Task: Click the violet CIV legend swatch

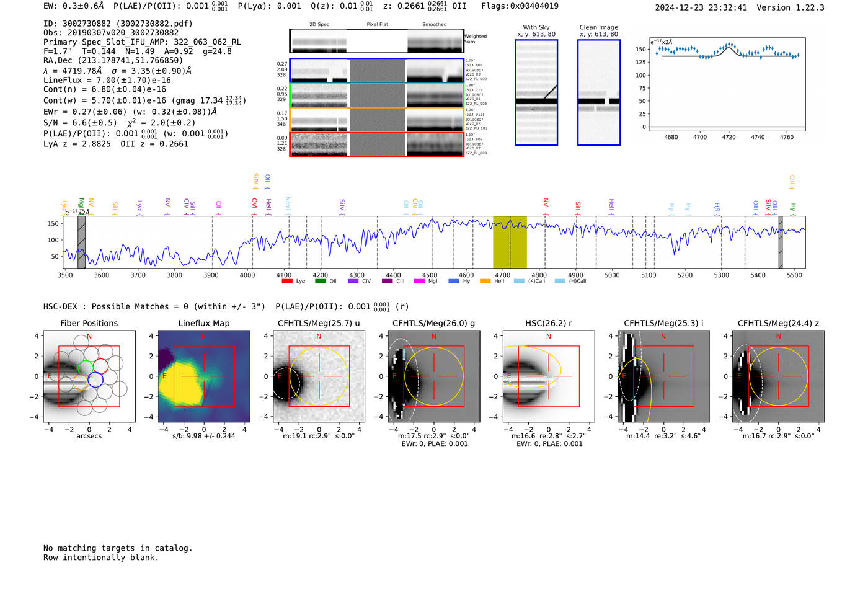Action: pos(353,281)
